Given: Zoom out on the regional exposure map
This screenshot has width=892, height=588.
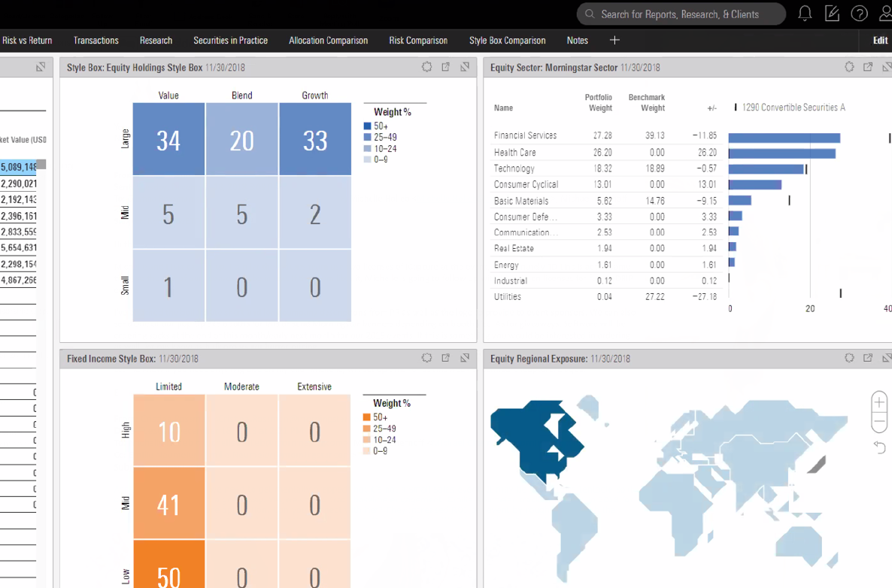Looking at the screenshot, I should (x=879, y=423).
